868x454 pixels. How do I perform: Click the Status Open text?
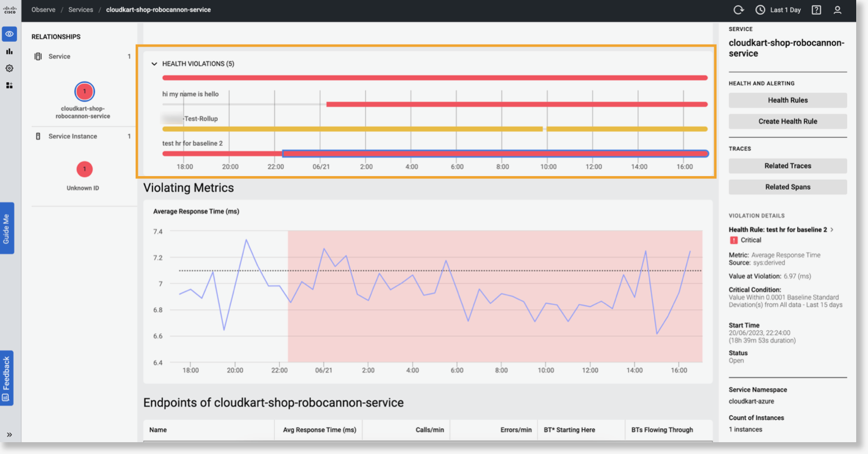[736, 361]
